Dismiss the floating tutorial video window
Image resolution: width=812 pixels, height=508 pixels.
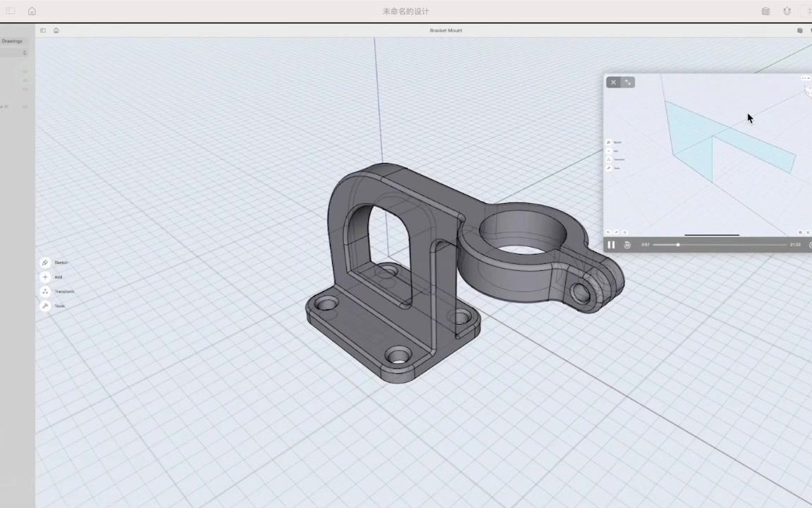[x=613, y=82]
